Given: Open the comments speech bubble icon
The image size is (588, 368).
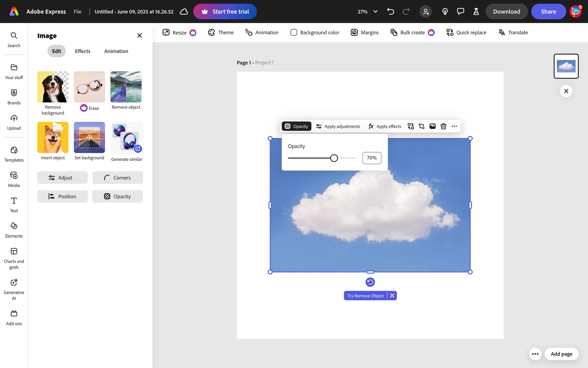Looking at the screenshot, I should click(460, 12).
